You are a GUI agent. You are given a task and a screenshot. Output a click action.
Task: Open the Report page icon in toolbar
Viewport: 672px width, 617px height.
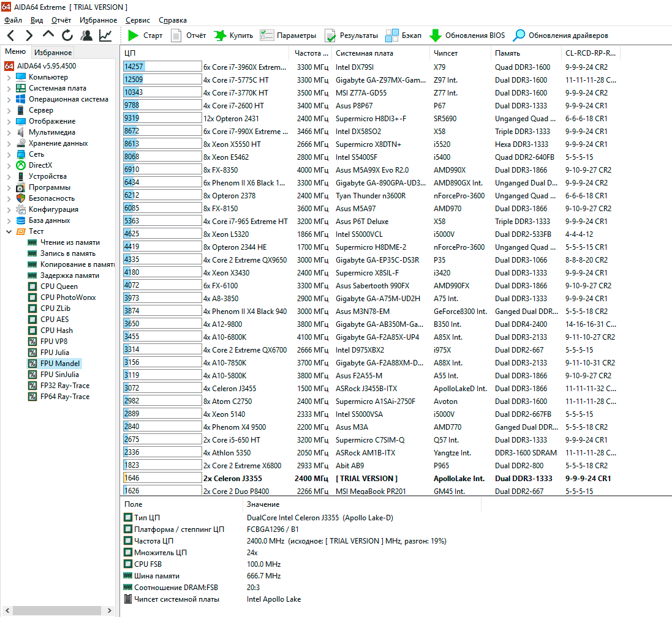(176, 36)
